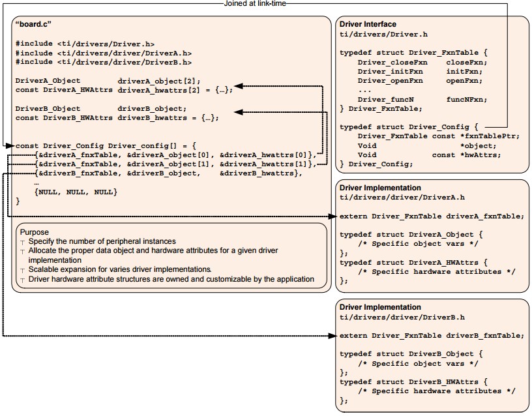Click extern Driver_FxnTable driverA_fxnTable; line
The width and height of the screenshot is (532, 416).
(x=432, y=216)
